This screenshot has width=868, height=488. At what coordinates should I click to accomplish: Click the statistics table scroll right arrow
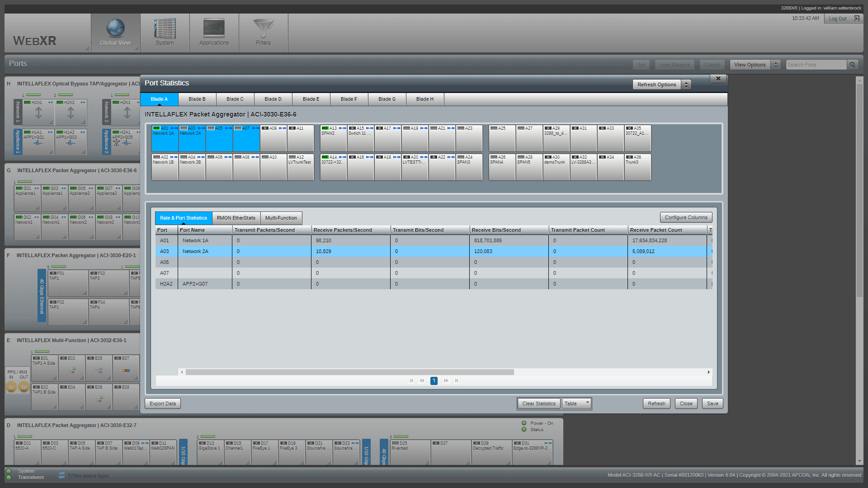(708, 372)
